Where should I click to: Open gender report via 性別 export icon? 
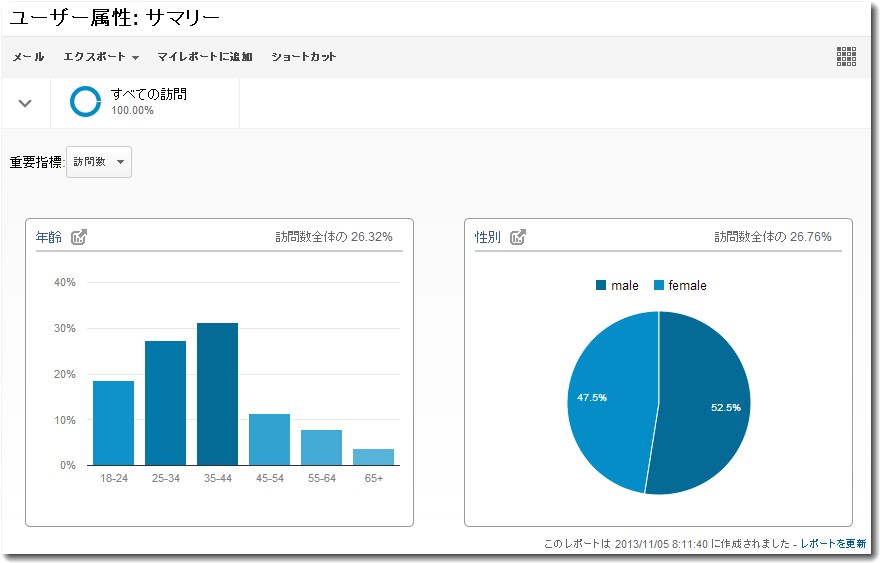518,237
